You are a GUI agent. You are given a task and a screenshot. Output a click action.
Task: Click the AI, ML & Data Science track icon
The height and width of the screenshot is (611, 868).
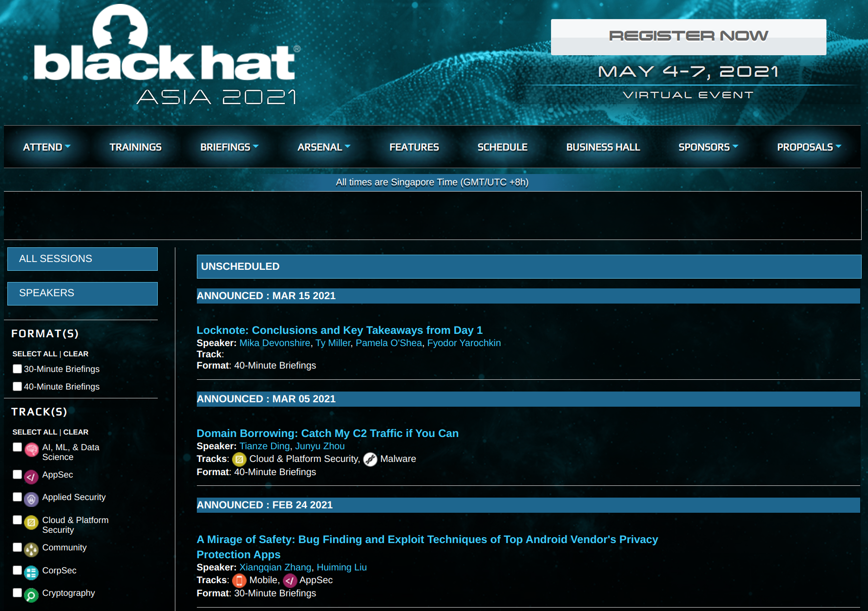coord(32,450)
